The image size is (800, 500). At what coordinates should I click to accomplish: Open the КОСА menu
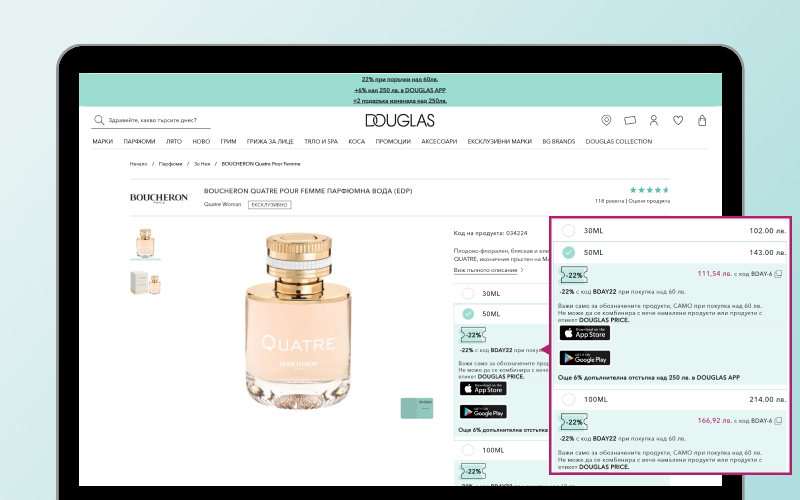(357, 141)
